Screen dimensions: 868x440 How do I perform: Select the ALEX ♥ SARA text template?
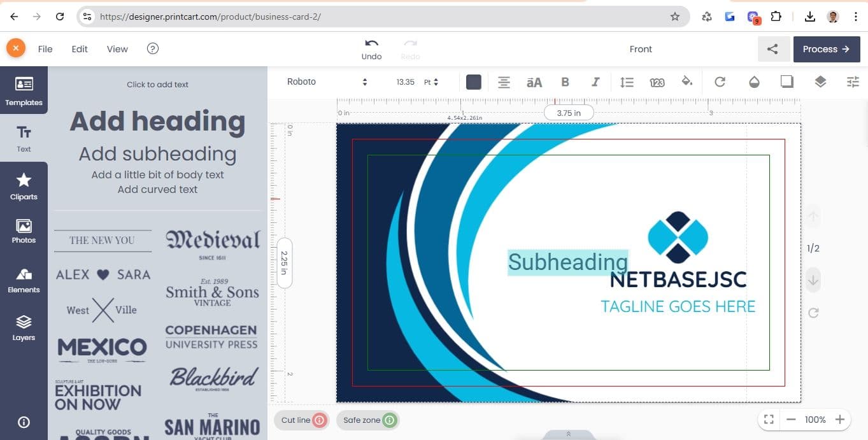[x=103, y=274]
